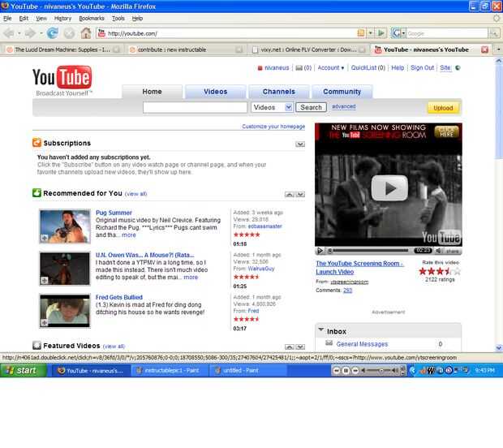Click the small play button in player bar

pyautogui.click(x=320, y=251)
